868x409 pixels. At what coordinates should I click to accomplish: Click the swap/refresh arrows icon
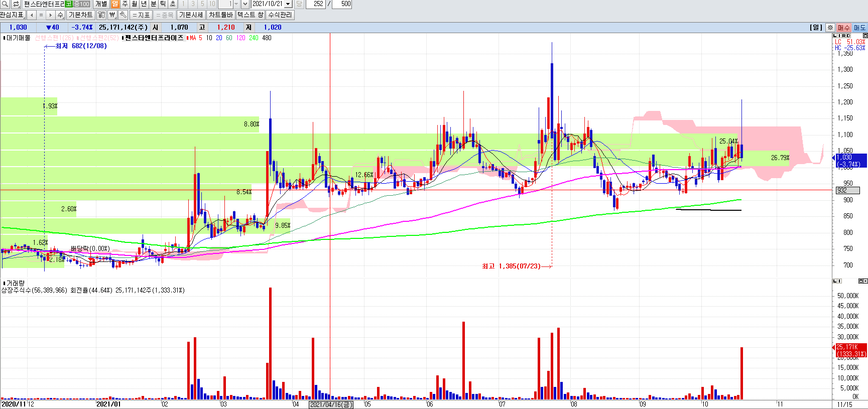coord(16,4)
